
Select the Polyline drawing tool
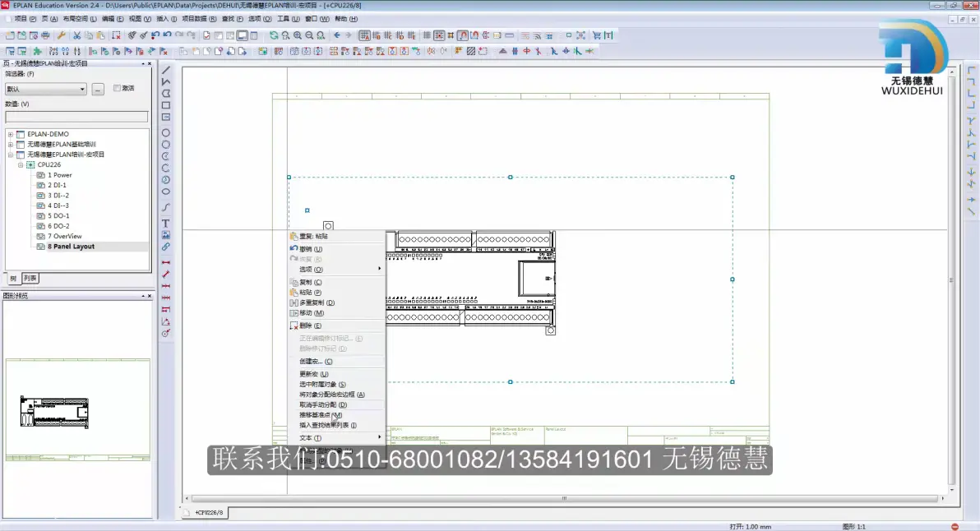165,82
